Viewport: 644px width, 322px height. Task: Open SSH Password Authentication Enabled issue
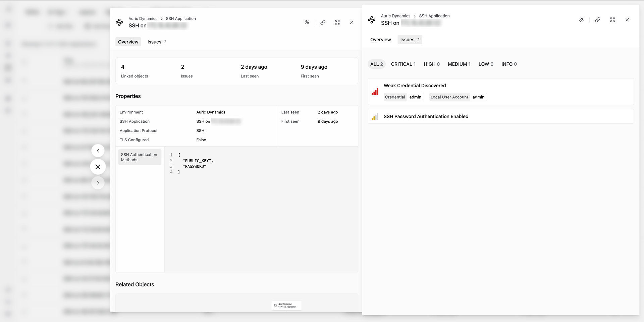[426, 116]
